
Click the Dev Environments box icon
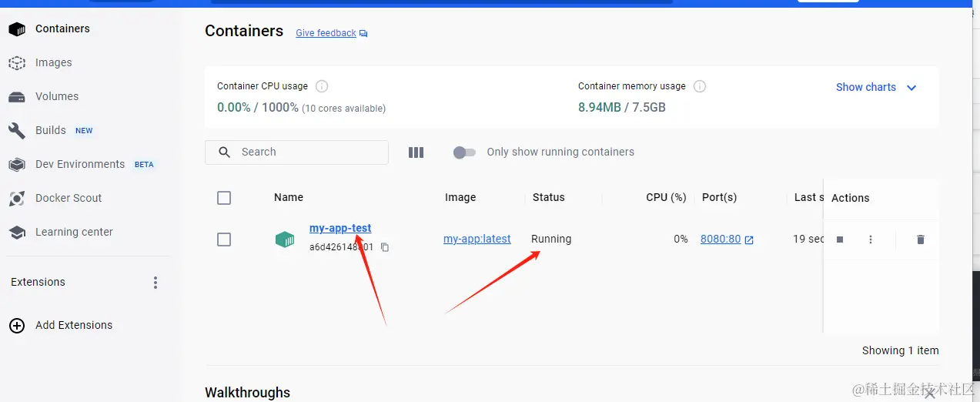click(x=17, y=165)
